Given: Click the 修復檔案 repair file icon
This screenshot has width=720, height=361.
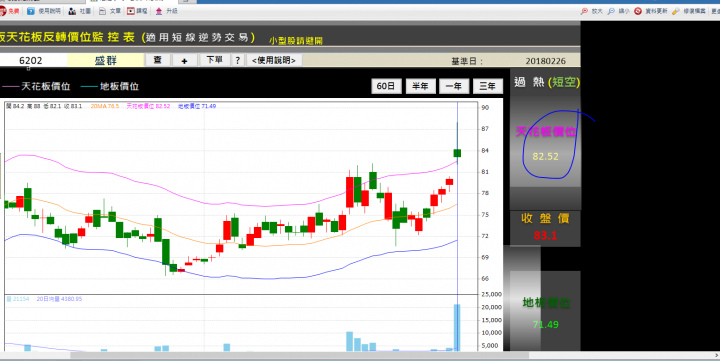Looking at the screenshot, I should 675,11.
